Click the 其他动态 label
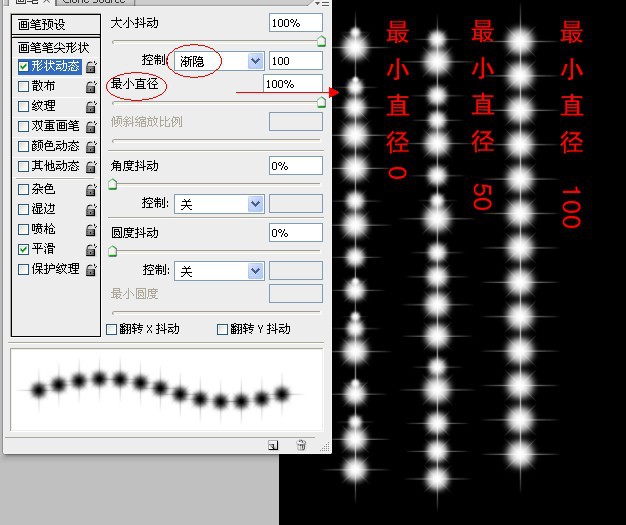The image size is (626, 525). [x=55, y=166]
